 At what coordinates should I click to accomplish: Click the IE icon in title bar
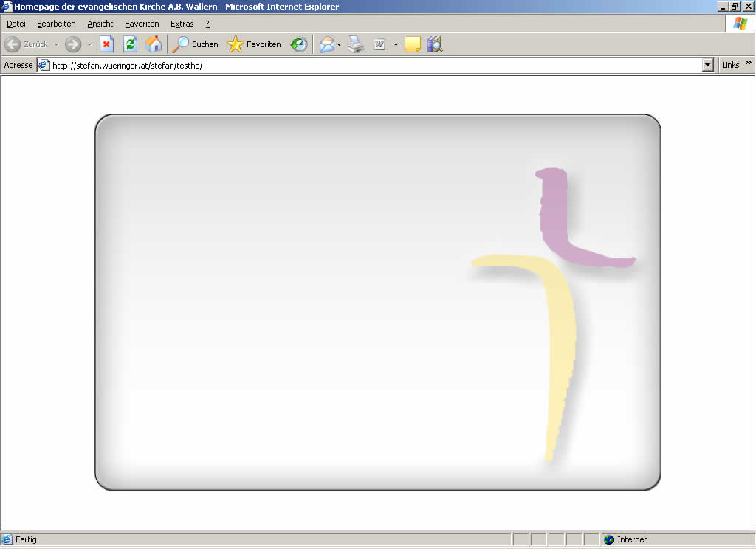7,6
